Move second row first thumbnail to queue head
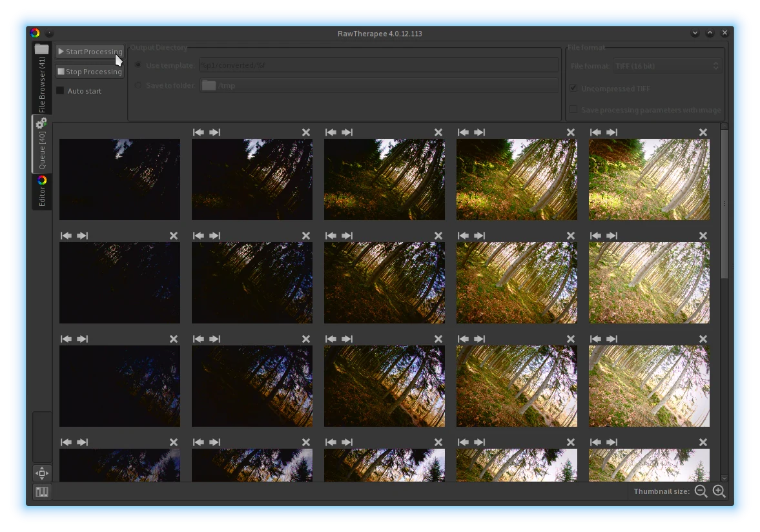The height and width of the screenshot is (532, 760). click(x=66, y=236)
